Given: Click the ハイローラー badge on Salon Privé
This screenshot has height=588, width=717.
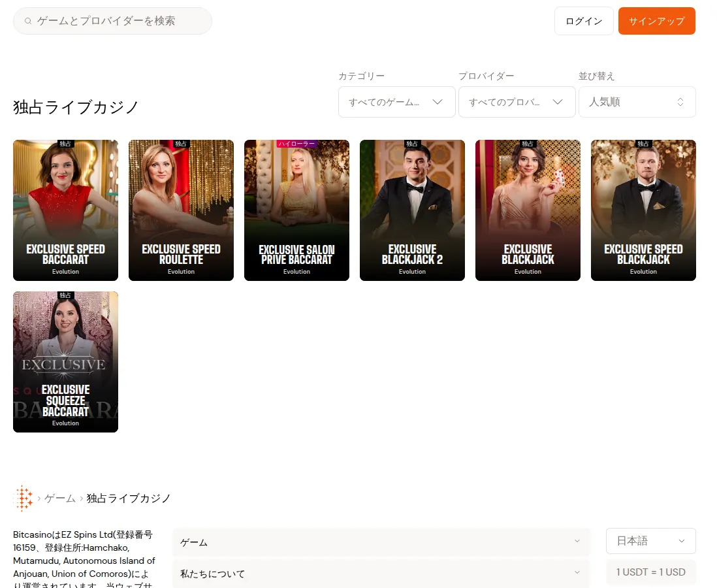Looking at the screenshot, I should click(296, 144).
